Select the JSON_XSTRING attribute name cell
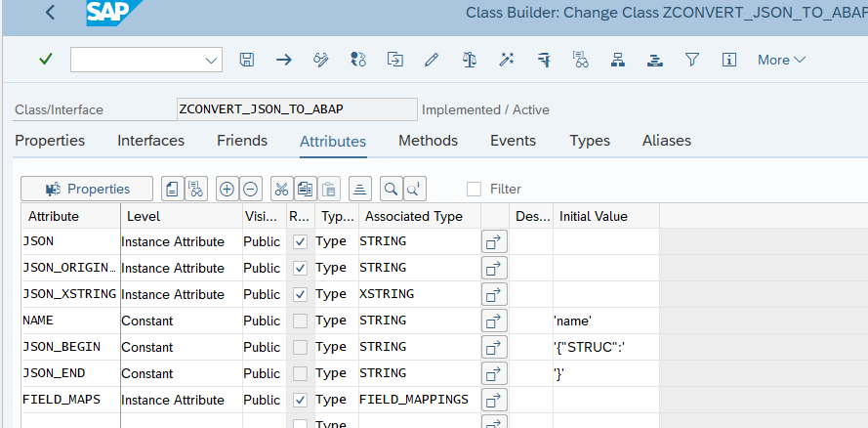868x428 pixels. click(x=71, y=294)
